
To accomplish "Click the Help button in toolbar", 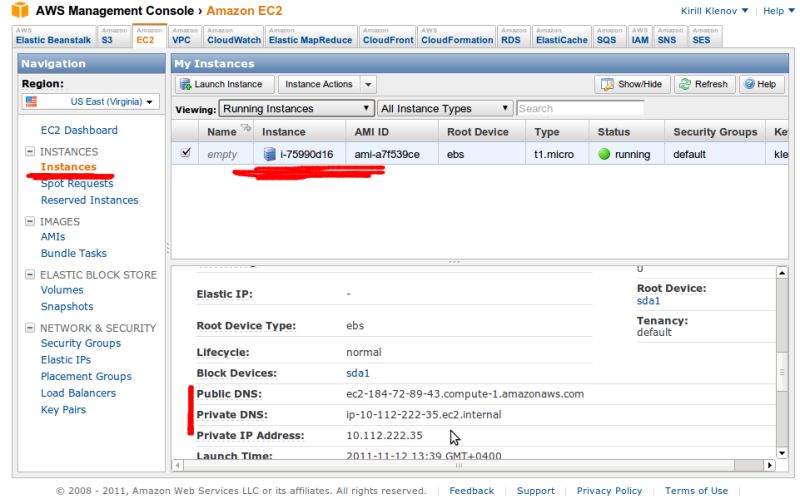I will point(761,84).
